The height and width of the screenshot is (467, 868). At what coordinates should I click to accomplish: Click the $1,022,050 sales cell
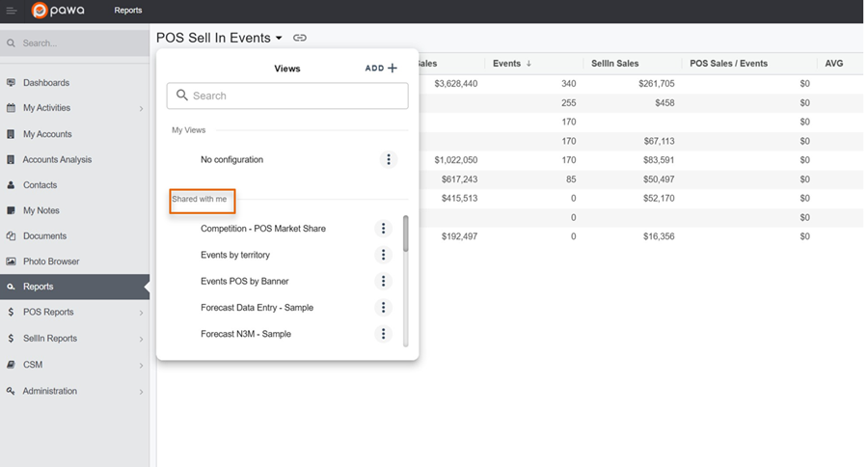click(455, 160)
